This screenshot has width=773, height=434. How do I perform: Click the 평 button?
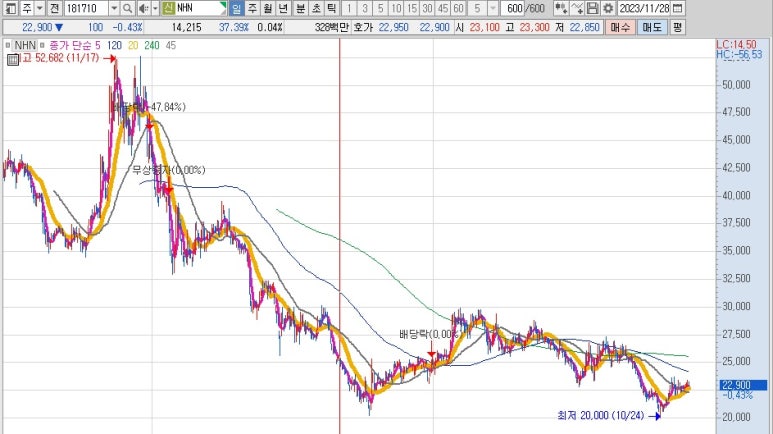pos(678,27)
